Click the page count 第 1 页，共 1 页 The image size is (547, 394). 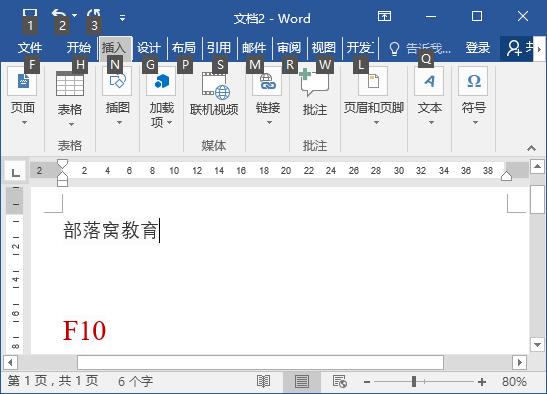[x=52, y=381]
